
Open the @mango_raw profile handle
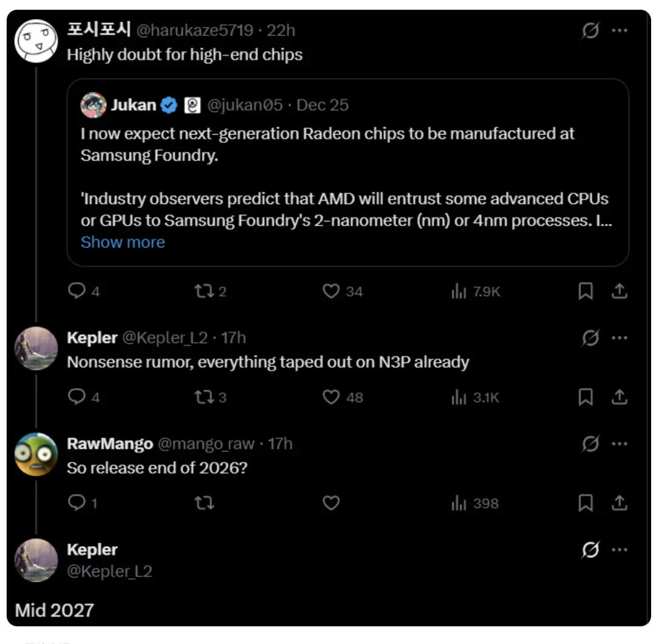206,444
